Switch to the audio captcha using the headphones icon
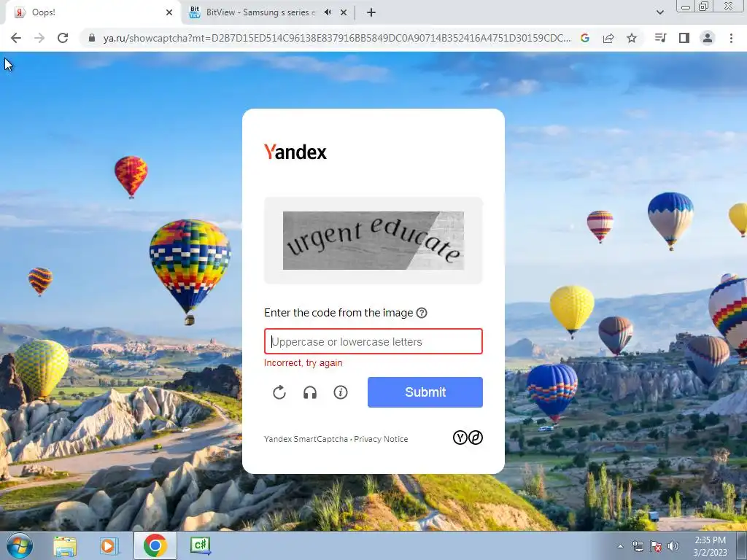 coord(310,392)
